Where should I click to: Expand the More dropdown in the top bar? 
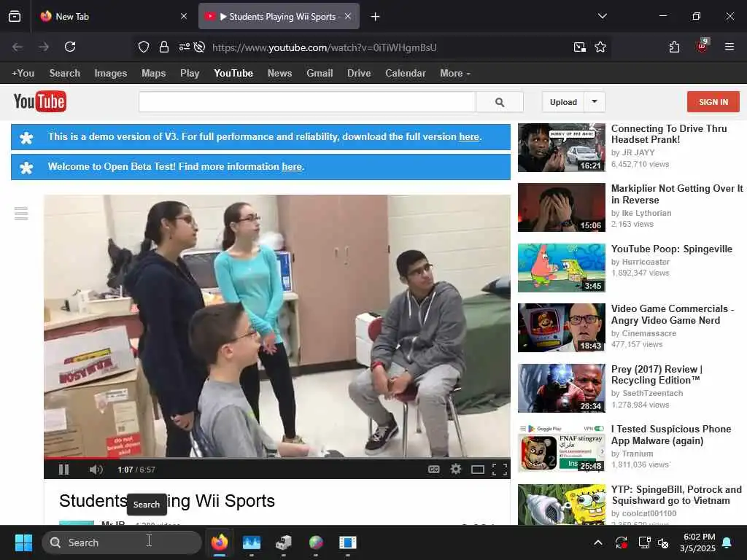click(455, 74)
